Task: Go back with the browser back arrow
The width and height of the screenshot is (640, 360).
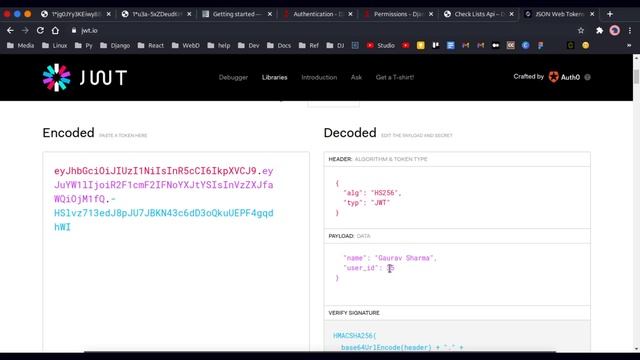Action: [10, 31]
